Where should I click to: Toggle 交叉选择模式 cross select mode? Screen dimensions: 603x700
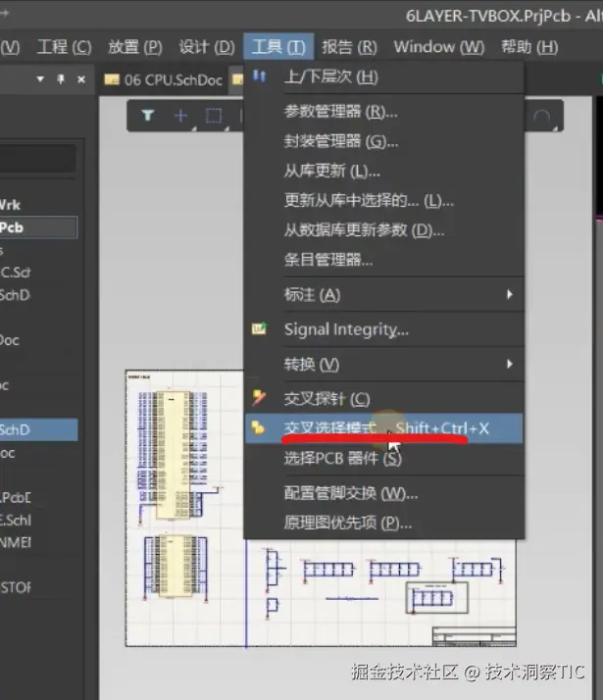click(x=383, y=428)
